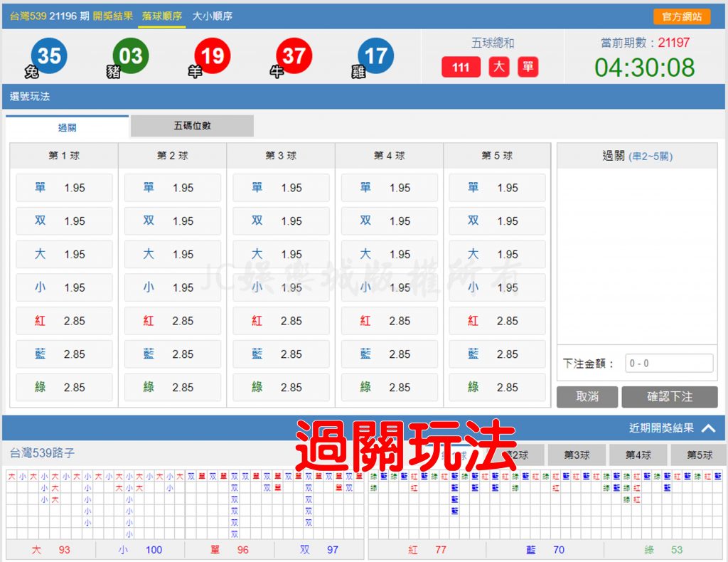Select 大 1.95 for 第4球
Image resolution: width=728 pixels, height=562 pixels.
coord(390,254)
